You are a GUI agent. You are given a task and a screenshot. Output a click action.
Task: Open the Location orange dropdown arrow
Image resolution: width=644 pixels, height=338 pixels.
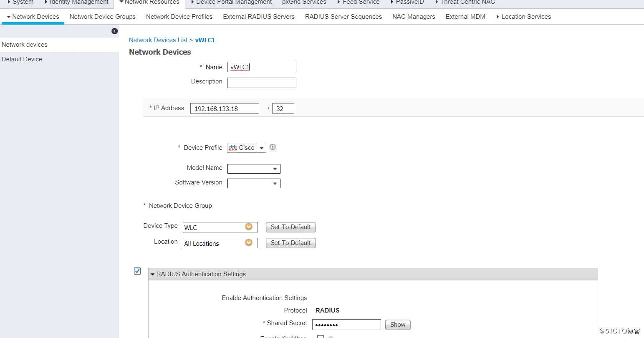tap(249, 242)
